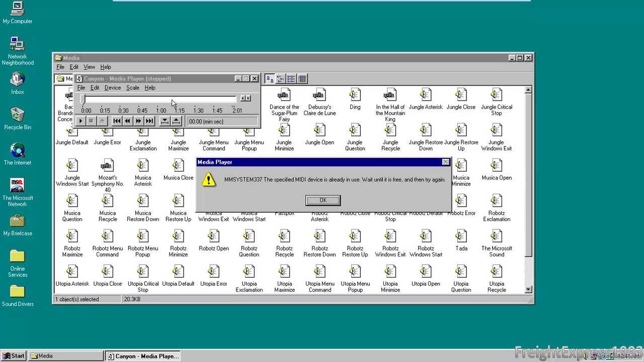Image resolution: width=644 pixels, height=362 pixels.
Task: Click the Media window scrollbar up arrow
Action: [x=528, y=90]
